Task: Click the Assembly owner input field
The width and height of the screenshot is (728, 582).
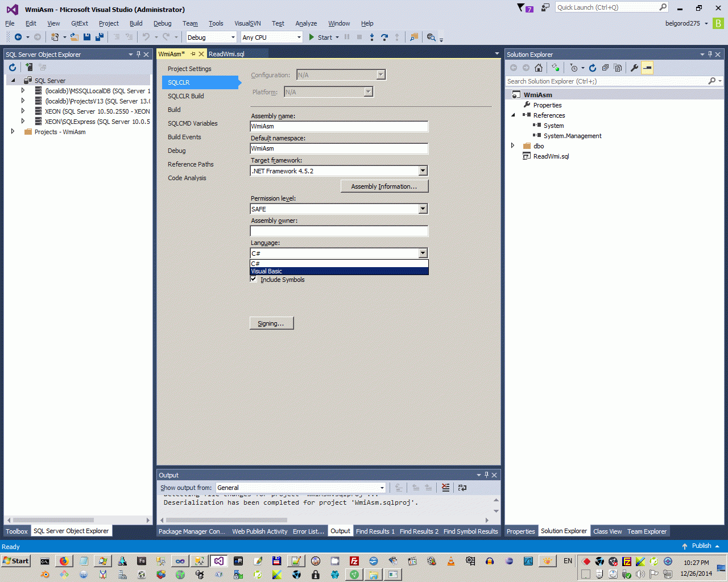Action: 339,231
